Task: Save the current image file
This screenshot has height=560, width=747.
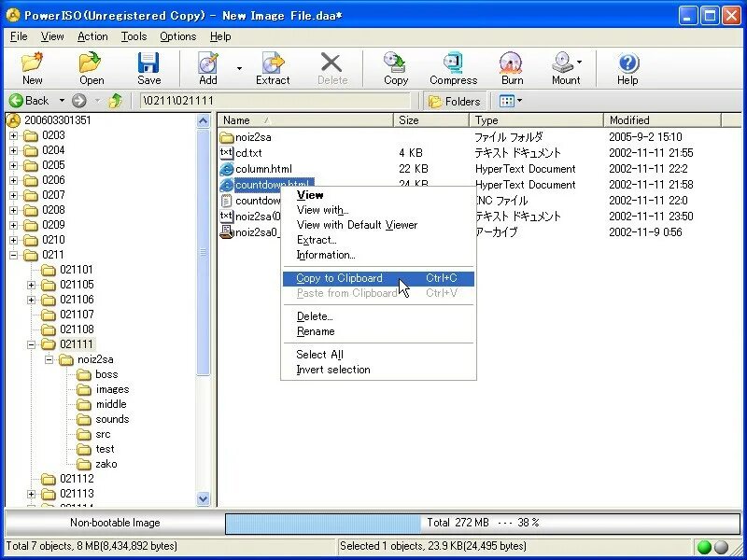Action: pyautogui.click(x=148, y=67)
